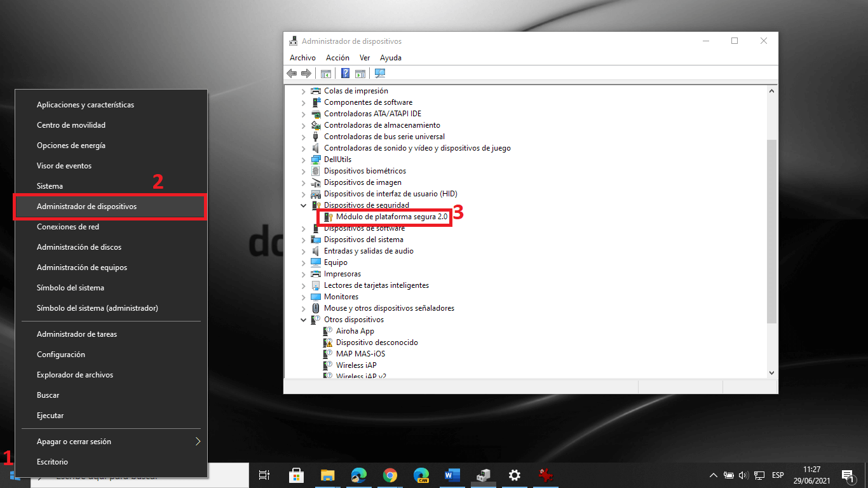Expand the Componentes de software node
868x488 pixels.
tap(304, 102)
